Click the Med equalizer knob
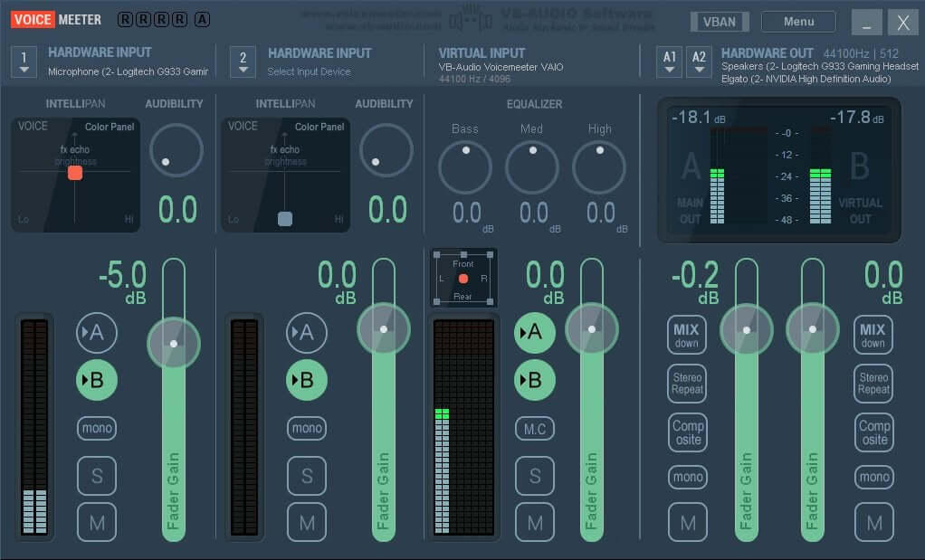 tap(531, 167)
